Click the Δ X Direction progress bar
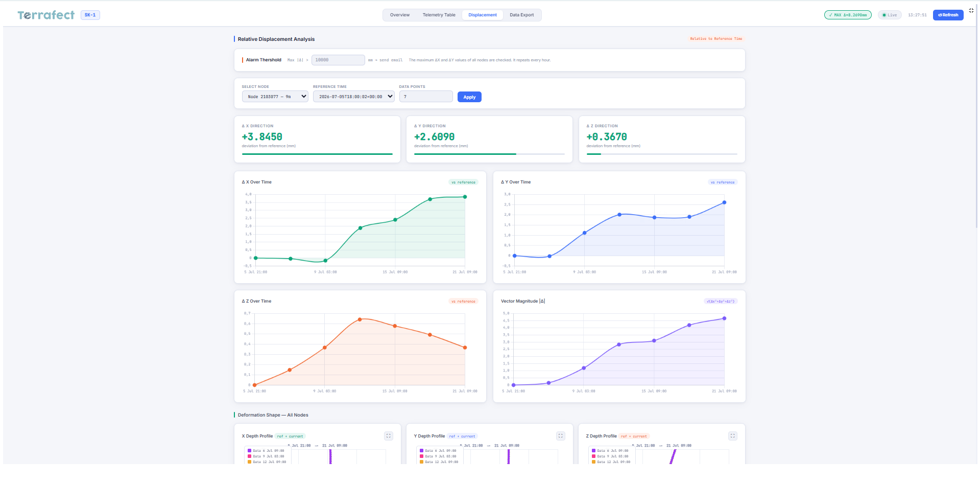Screen dimensions: 980x483 317,154
